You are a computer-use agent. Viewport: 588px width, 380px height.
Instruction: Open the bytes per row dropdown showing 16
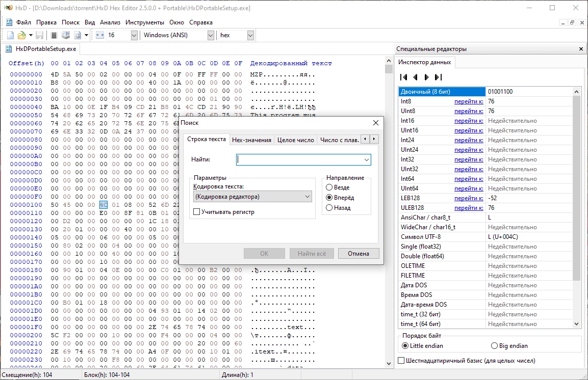(x=134, y=35)
